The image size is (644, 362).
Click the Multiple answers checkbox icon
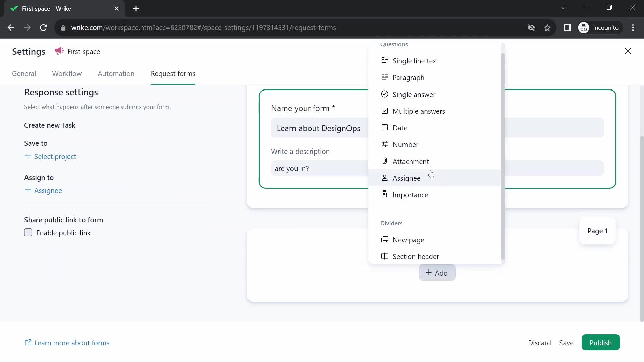pyautogui.click(x=385, y=111)
